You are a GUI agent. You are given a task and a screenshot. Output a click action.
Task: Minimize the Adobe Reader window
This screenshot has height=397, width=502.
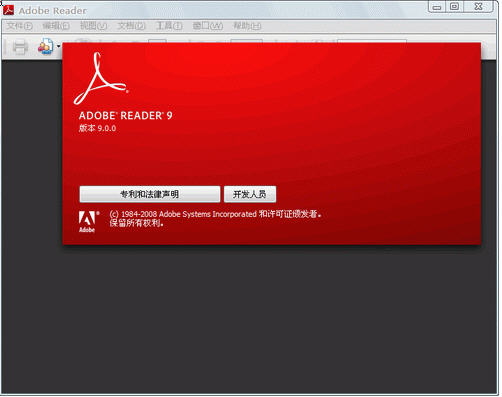pos(437,7)
